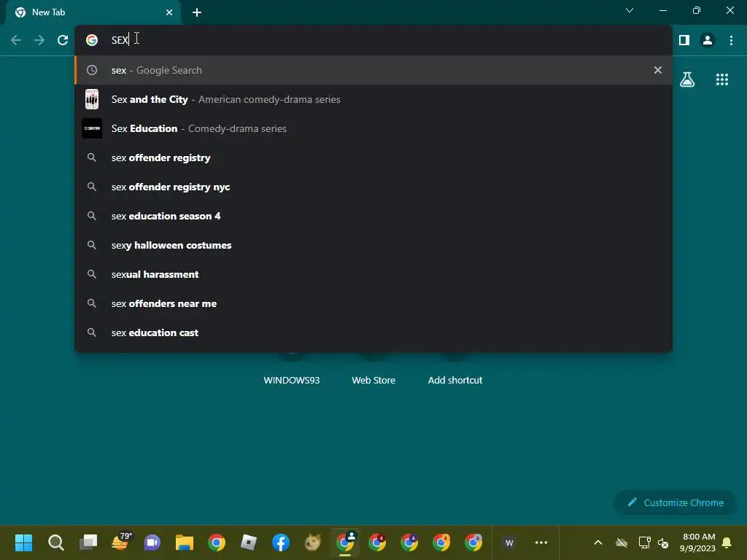Launch Roblox from the taskbar
This screenshot has height=560, width=747.
click(249, 542)
